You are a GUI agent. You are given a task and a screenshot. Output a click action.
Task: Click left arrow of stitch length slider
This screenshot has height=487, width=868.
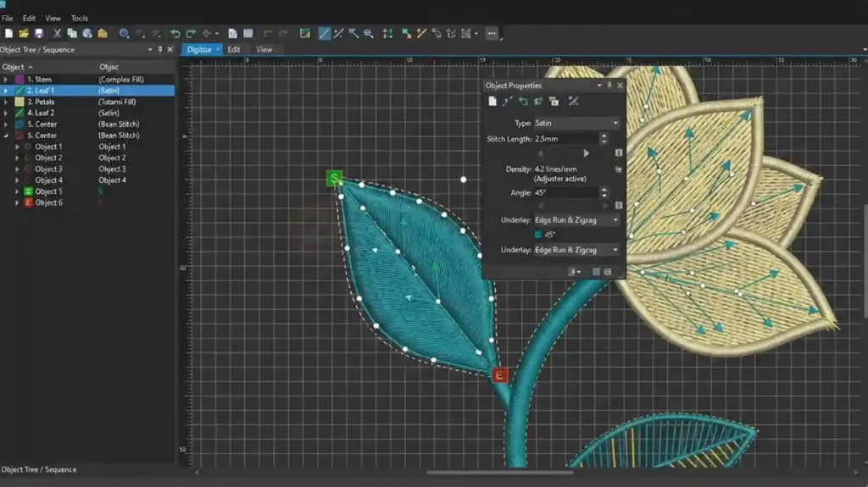[540, 153]
